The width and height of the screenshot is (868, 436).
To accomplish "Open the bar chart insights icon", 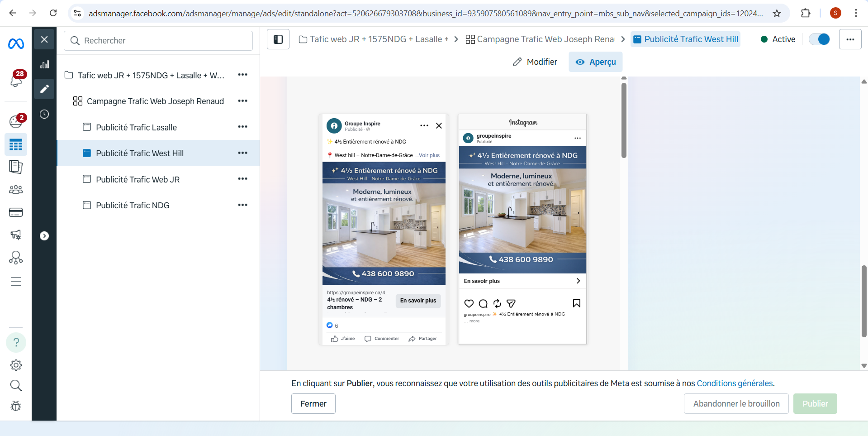I will click(x=44, y=64).
